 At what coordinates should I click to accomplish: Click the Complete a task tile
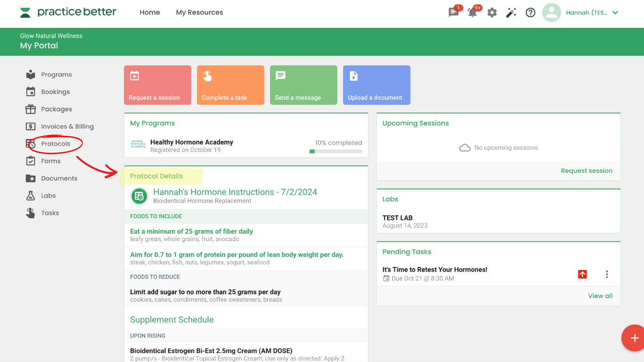[231, 85]
